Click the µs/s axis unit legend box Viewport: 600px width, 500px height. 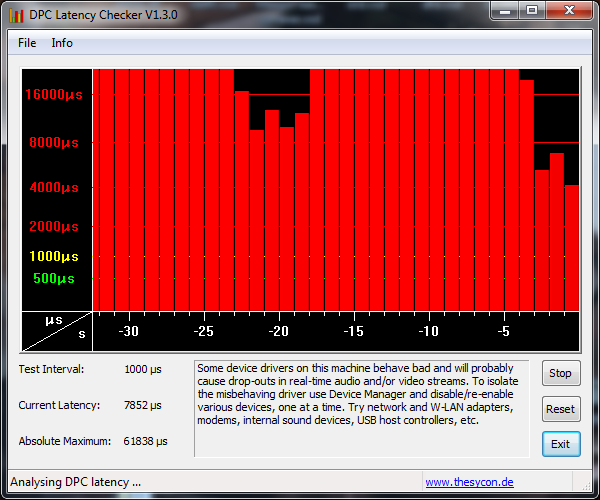point(57,331)
